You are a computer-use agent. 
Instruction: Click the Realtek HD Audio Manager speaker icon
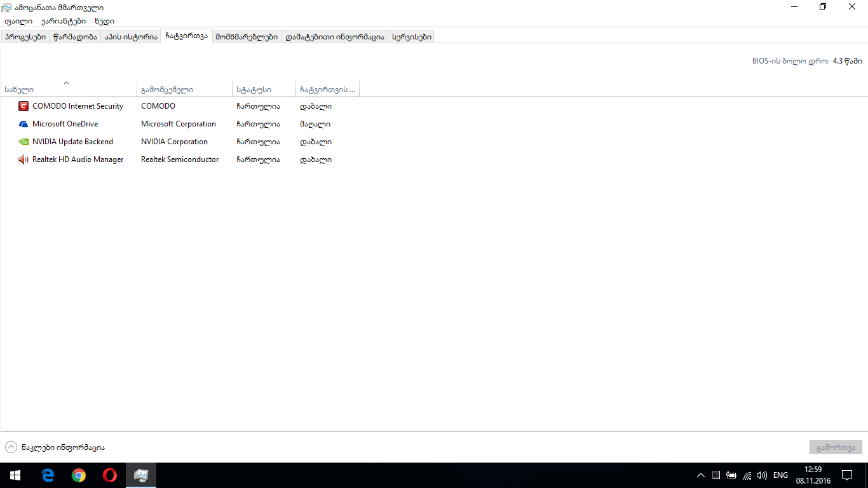tap(24, 159)
